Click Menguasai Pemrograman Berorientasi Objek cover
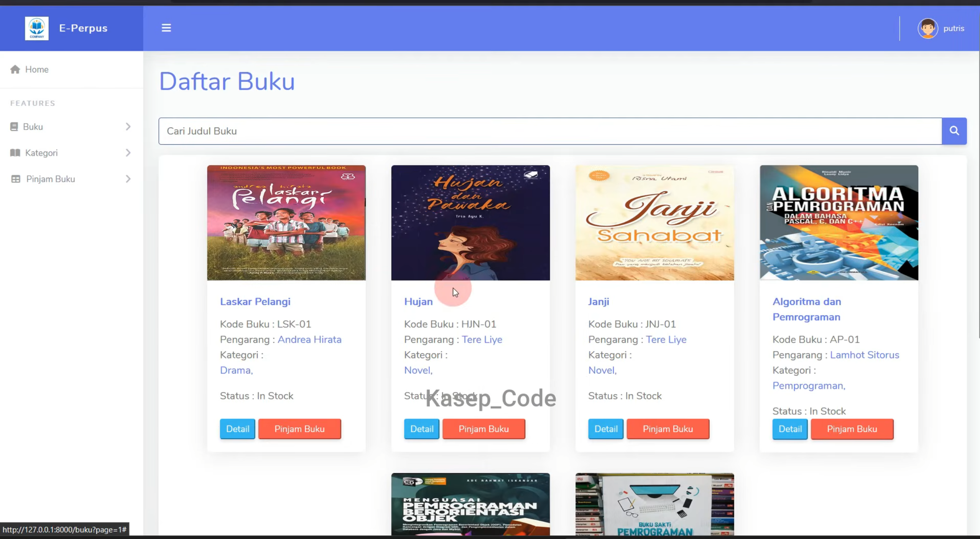Image resolution: width=980 pixels, height=539 pixels. click(x=470, y=504)
